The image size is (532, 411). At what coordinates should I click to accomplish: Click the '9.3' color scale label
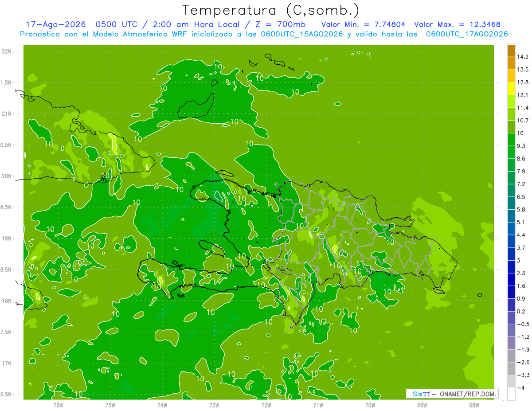(x=521, y=146)
